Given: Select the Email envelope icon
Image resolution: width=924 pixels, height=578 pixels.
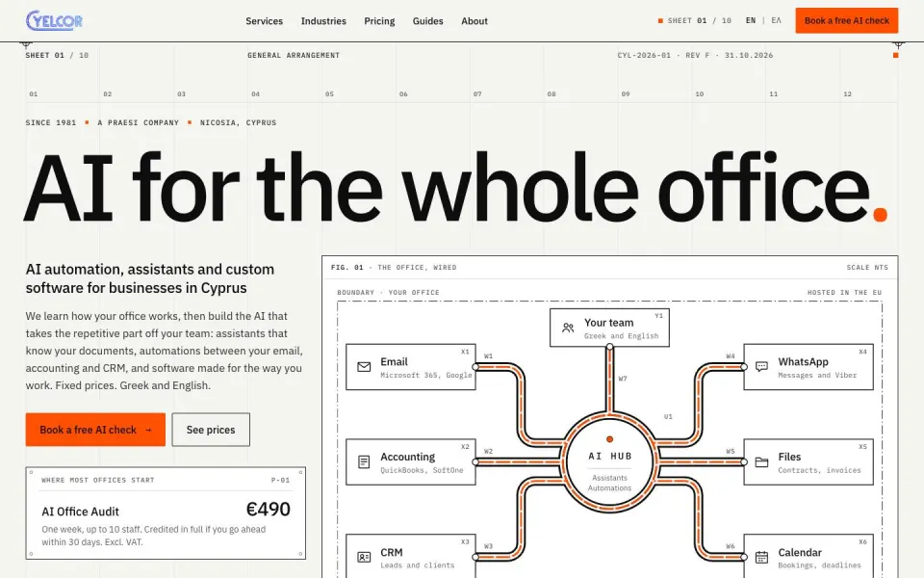Looking at the screenshot, I should tap(364, 367).
